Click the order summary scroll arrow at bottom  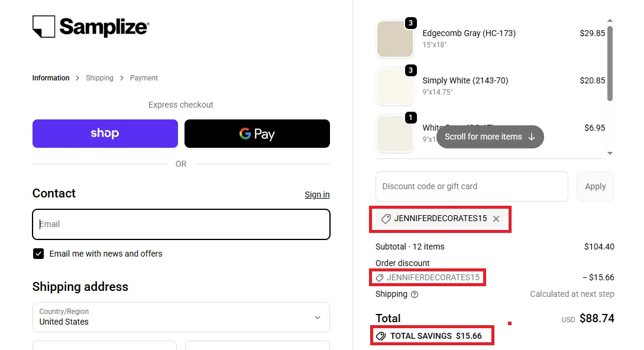click(610, 153)
